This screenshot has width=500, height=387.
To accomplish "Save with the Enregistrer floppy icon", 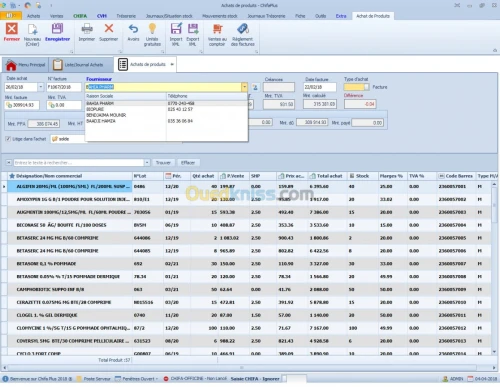I will click(57, 29).
